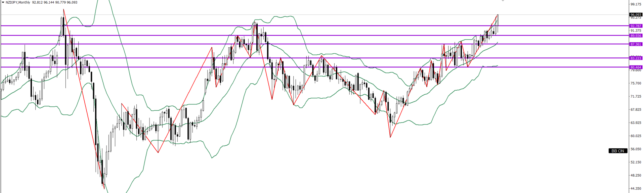
Task: Select the 92.787 horizontal line label
Action: [x=636, y=26]
